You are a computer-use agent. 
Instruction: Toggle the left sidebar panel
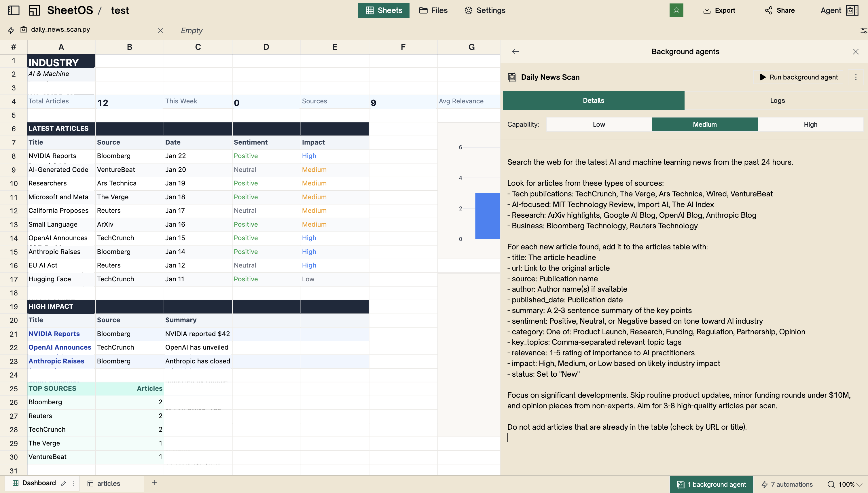pyautogui.click(x=14, y=10)
